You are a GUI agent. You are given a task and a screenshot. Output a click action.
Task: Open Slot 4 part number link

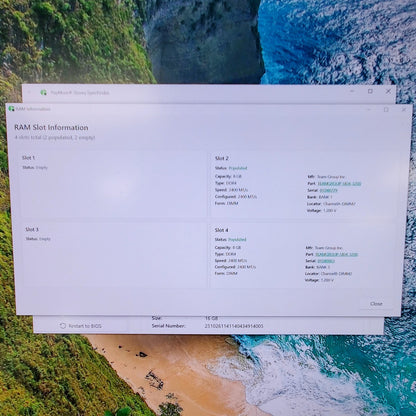336,254
